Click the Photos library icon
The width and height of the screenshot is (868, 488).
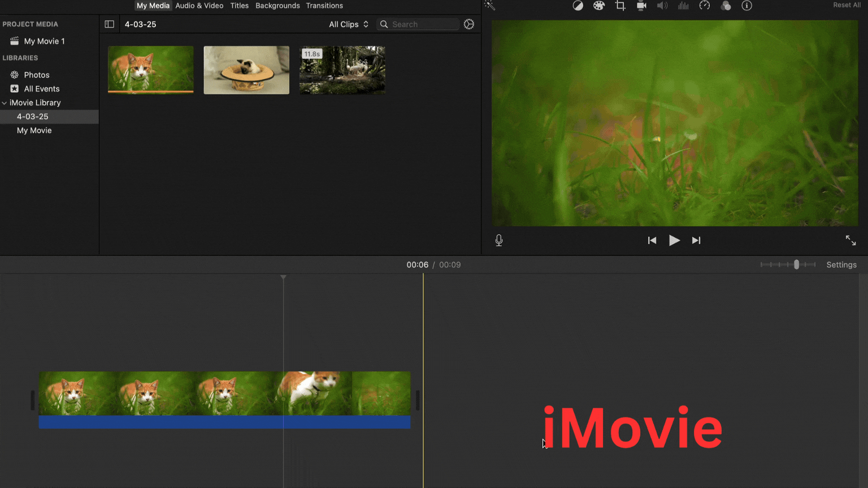point(15,75)
